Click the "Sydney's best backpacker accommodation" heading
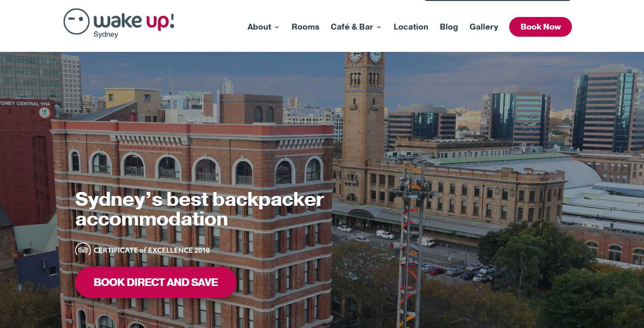The width and height of the screenshot is (644, 328). [x=199, y=209]
